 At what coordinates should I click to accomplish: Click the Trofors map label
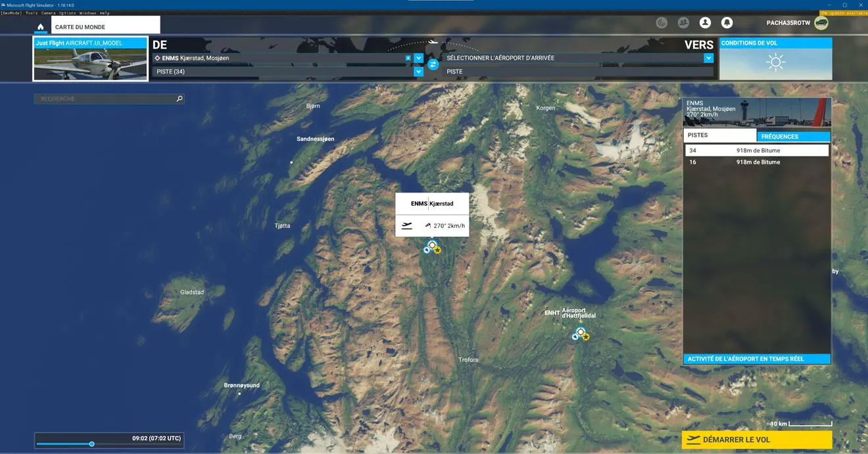[x=468, y=359]
